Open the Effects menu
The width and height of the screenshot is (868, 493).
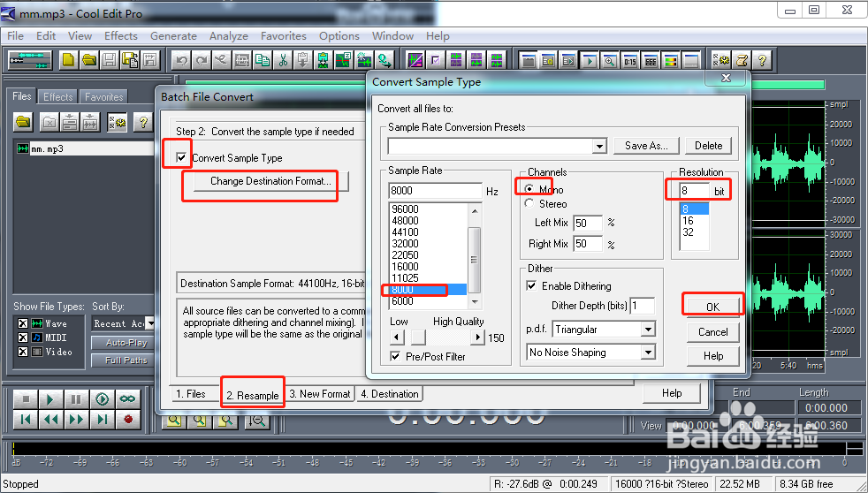click(121, 36)
